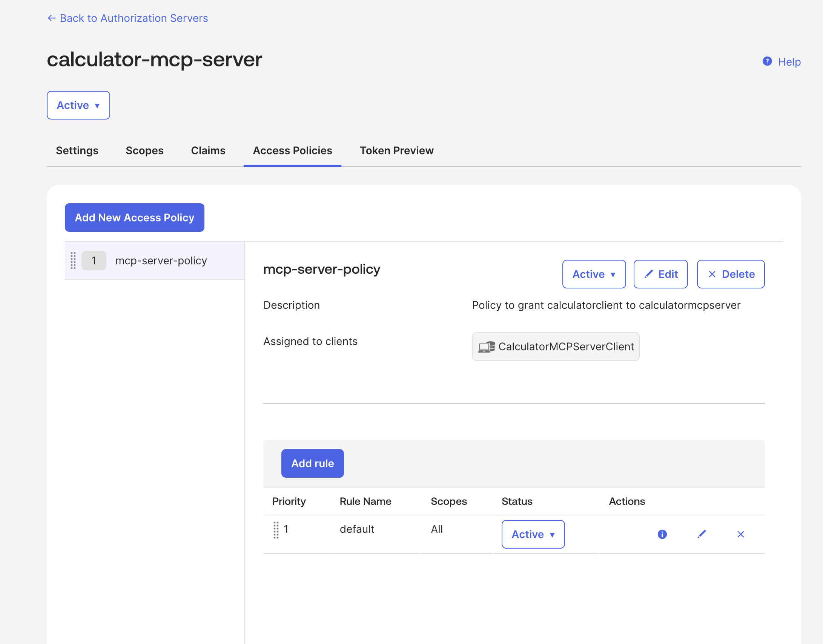This screenshot has height=644, width=823.
Task: Go back to Authorization Servers
Action: tap(127, 18)
